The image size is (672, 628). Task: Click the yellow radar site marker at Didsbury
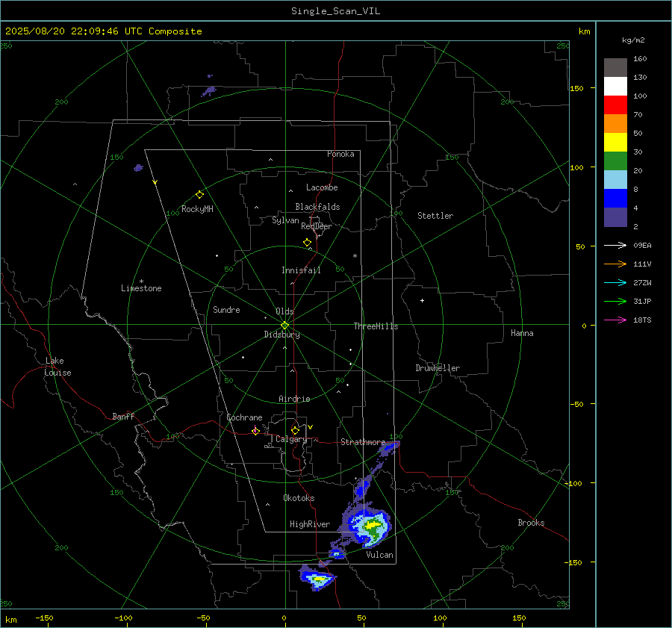285,325
